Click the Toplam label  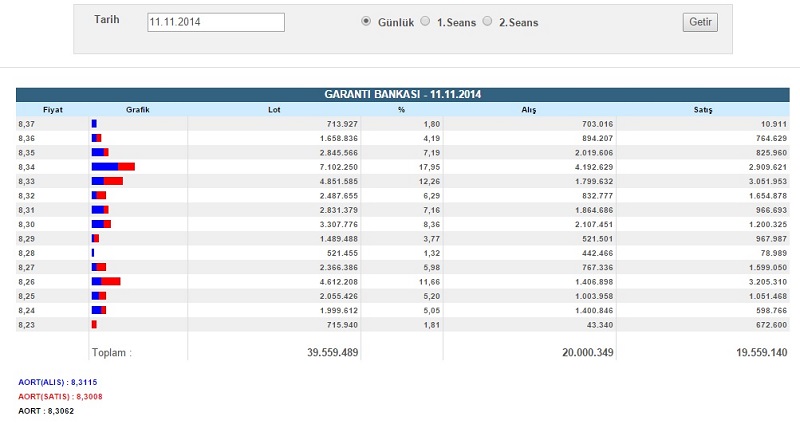[112, 353]
